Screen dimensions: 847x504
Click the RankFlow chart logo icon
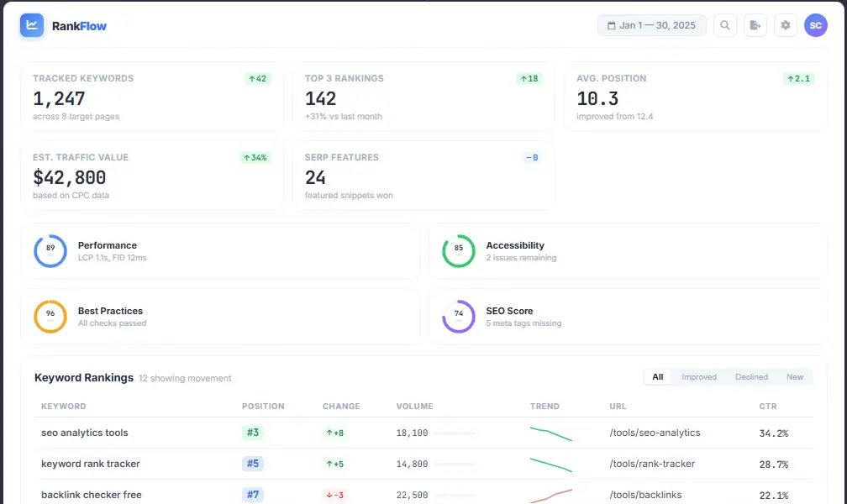(31, 25)
